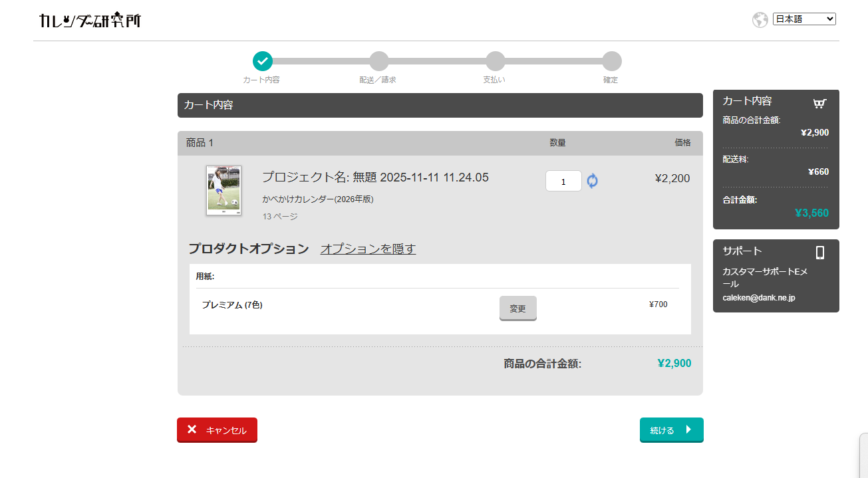The width and height of the screenshot is (868, 478).
Task: Click the globe language icon
Action: tap(760, 20)
